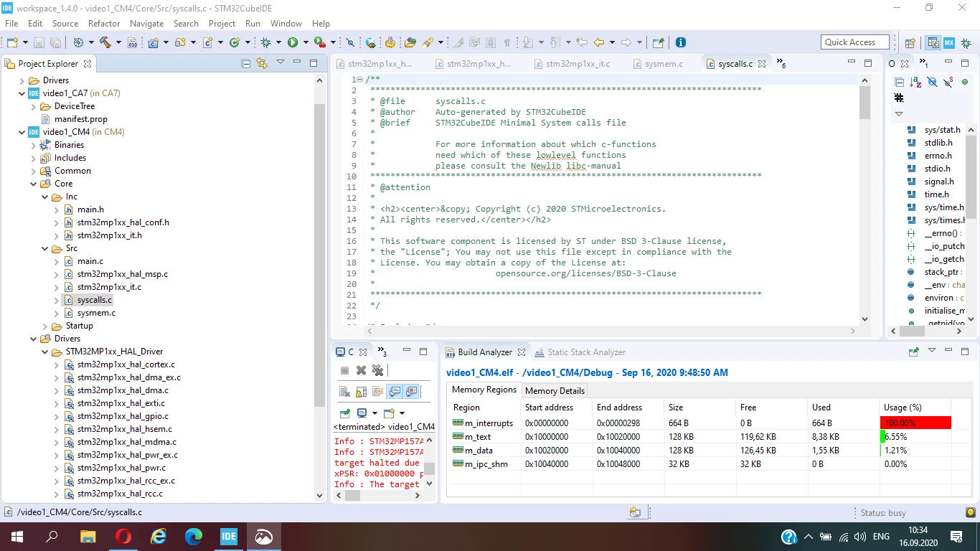Click the Build target binary 010 icon
The height and width of the screenshot is (551, 980).
point(132,42)
